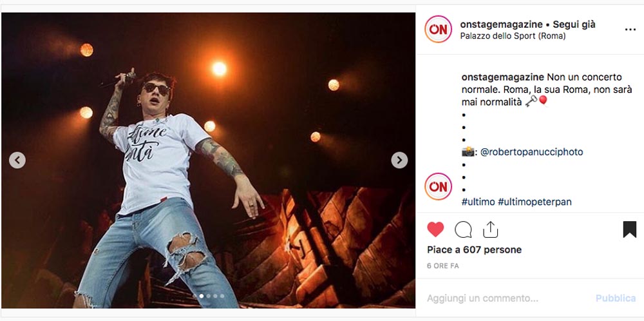The image size is (644, 321).
Task: Open Palazzo dello Sport (Roma) location link
Action: click(x=513, y=36)
